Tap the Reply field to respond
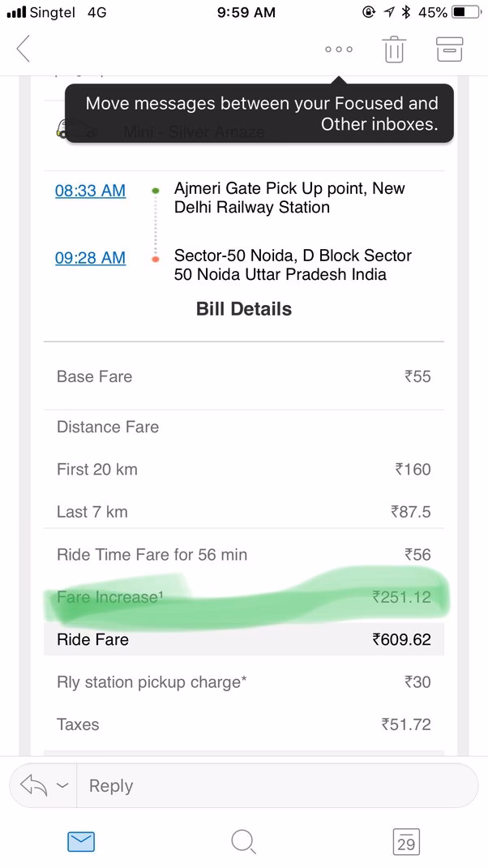 coord(243,784)
